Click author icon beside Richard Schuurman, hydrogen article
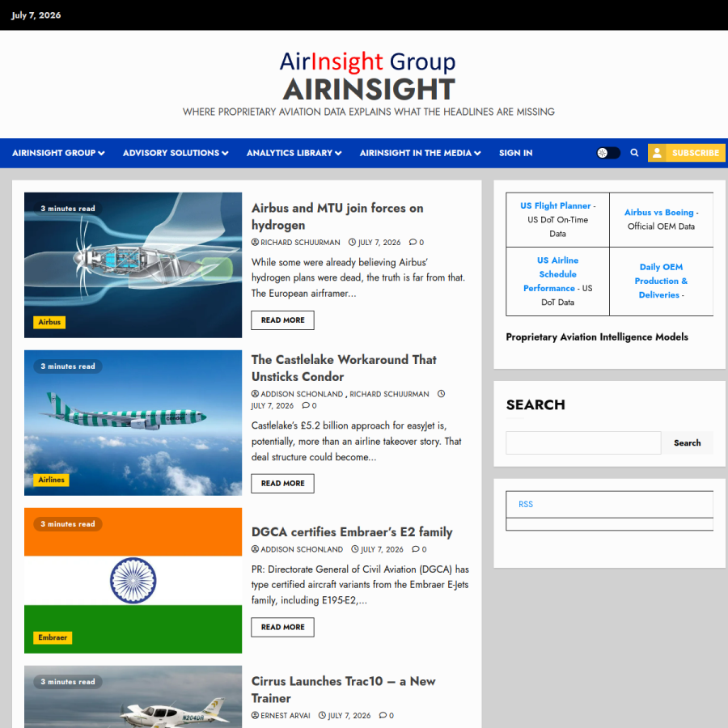The height and width of the screenshot is (728, 728). point(255,242)
